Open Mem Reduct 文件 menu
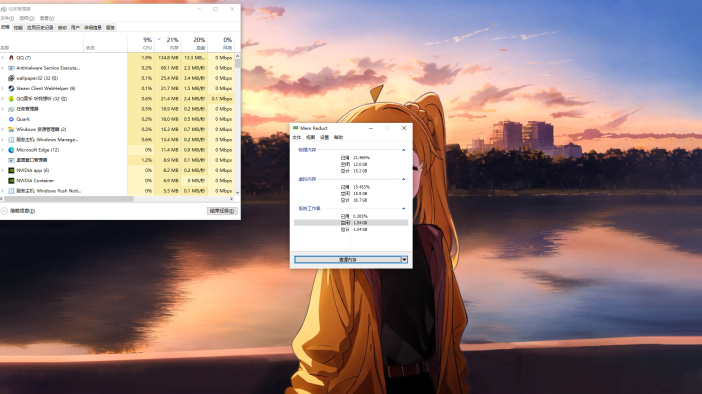The width and height of the screenshot is (702, 394). click(x=297, y=137)
